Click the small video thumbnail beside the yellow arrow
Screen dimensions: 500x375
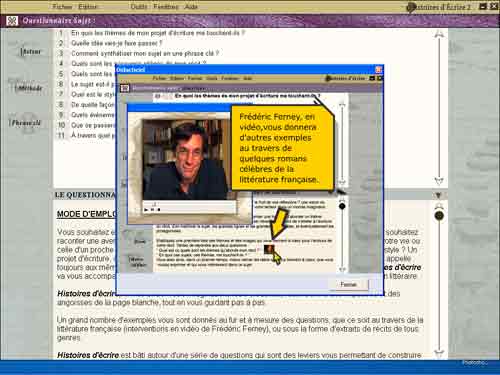pyautogui.click(x=269, y=249)
